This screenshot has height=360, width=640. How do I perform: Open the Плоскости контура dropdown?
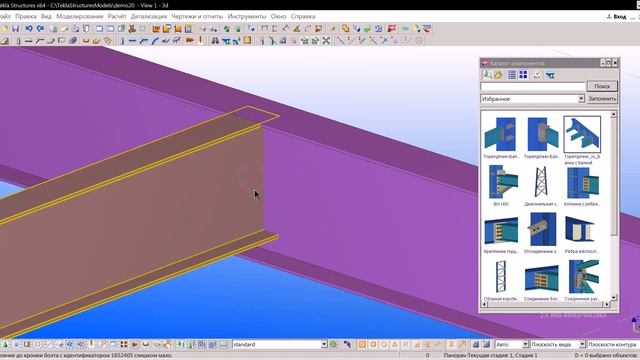(x=613, y=344)
